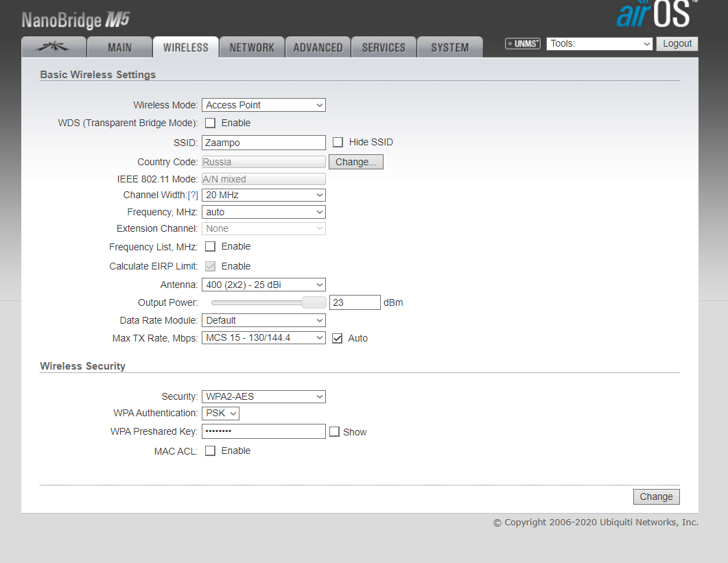
Task: Click the Country Code Change... button
Action: [x=355, y=163]
